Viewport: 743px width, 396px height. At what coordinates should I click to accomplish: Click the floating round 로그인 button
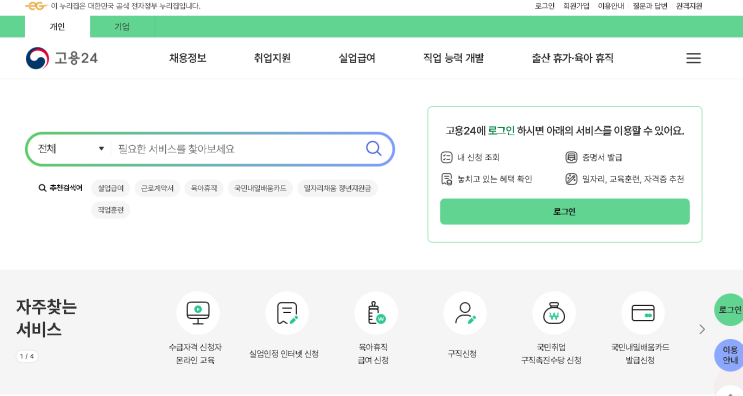click(x=729, y=310)
